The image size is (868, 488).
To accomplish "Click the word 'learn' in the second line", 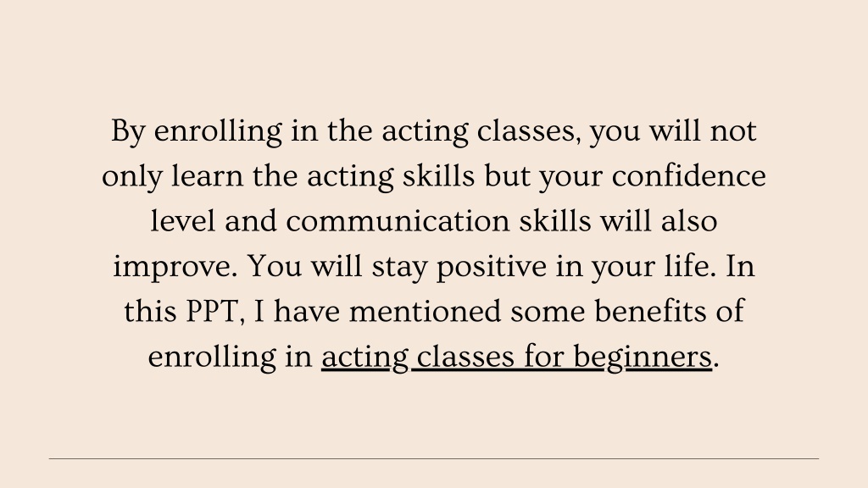I will pyautogui.click(x=207, y=176).
